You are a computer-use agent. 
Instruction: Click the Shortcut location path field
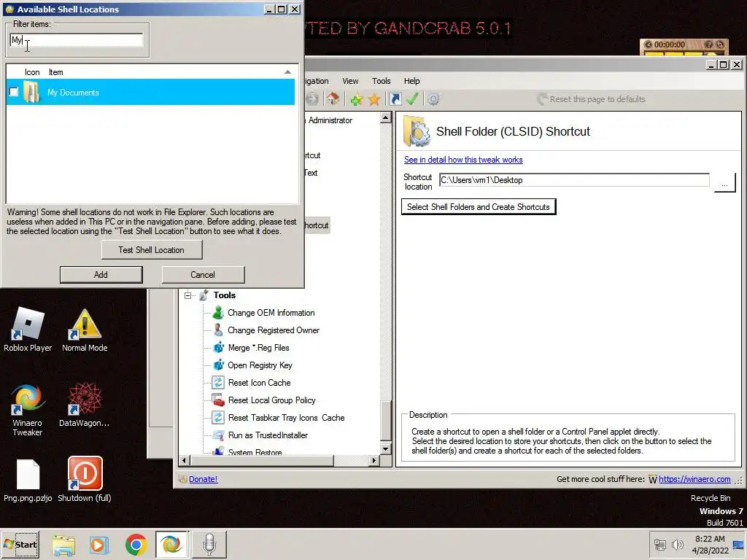tap(574, 180)
